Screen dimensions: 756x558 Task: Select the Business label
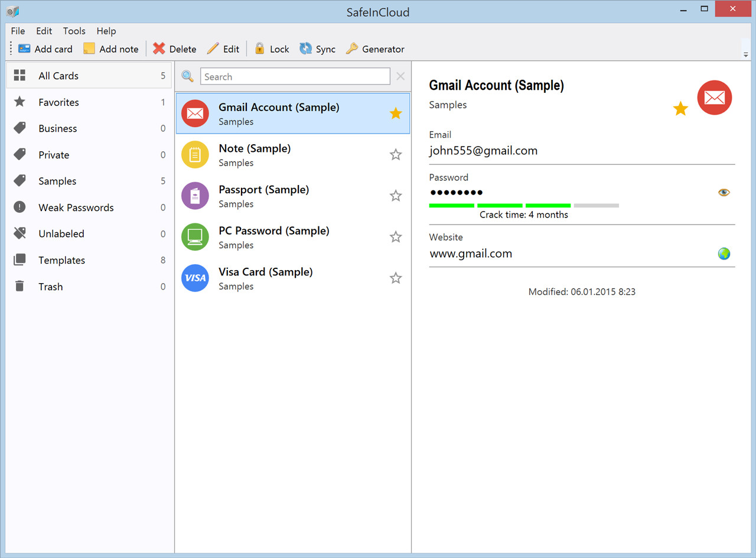coord(89,128)
